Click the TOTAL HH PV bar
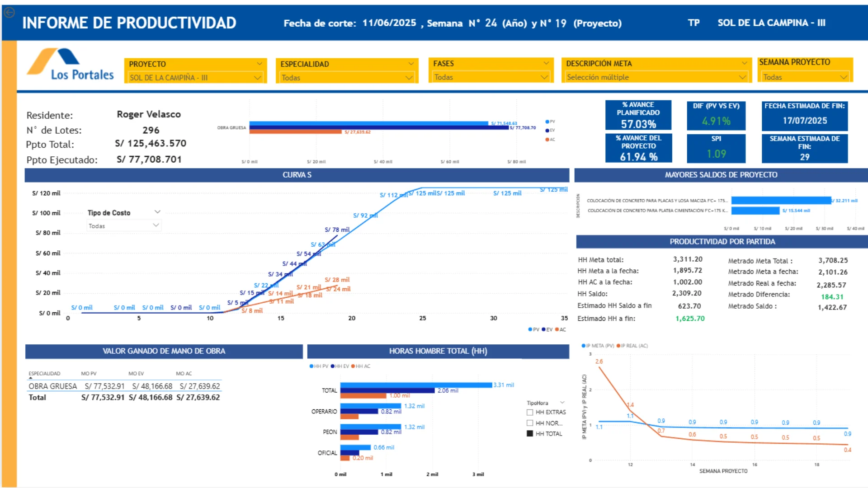The width and height of the screenshot is (868, 488). (416, 385)
